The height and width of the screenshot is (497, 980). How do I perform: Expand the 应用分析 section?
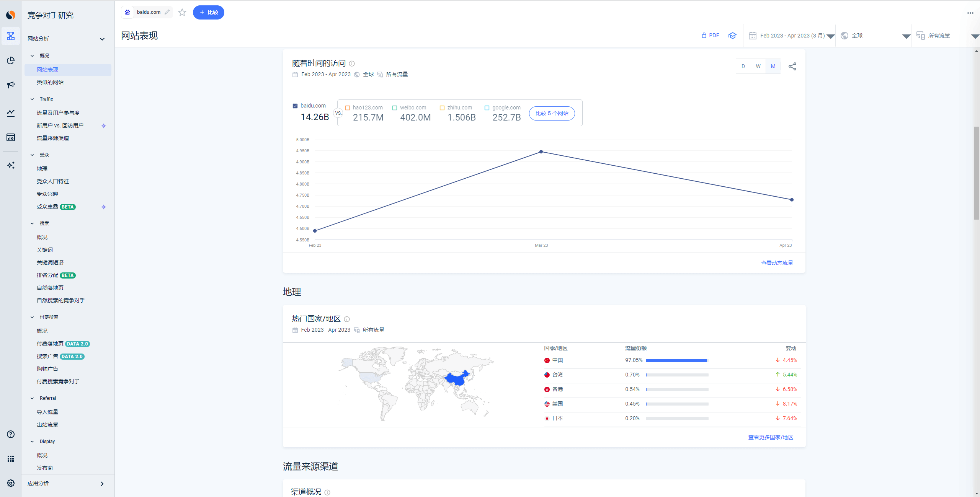tap(102, 484)
